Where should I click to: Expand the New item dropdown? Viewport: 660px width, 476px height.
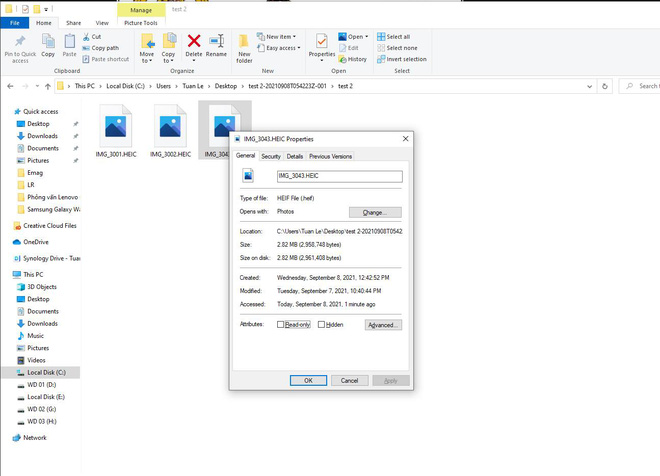coord(279,36)
